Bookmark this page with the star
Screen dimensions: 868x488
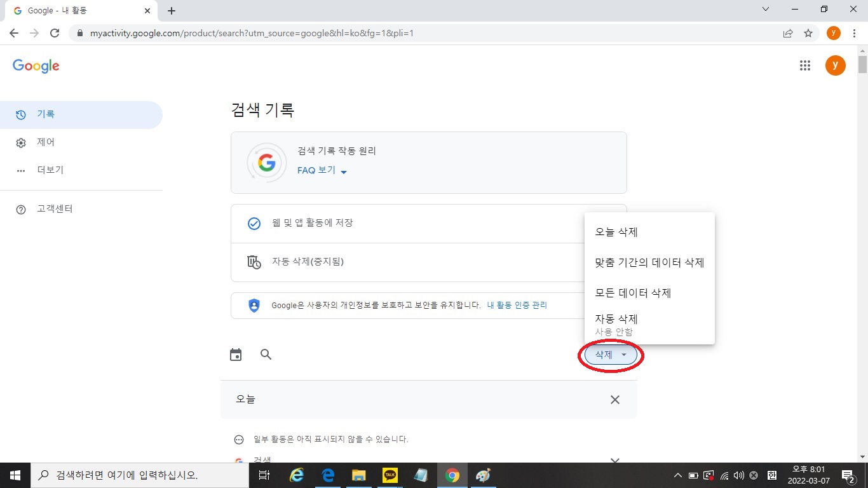tap(808, 33)
